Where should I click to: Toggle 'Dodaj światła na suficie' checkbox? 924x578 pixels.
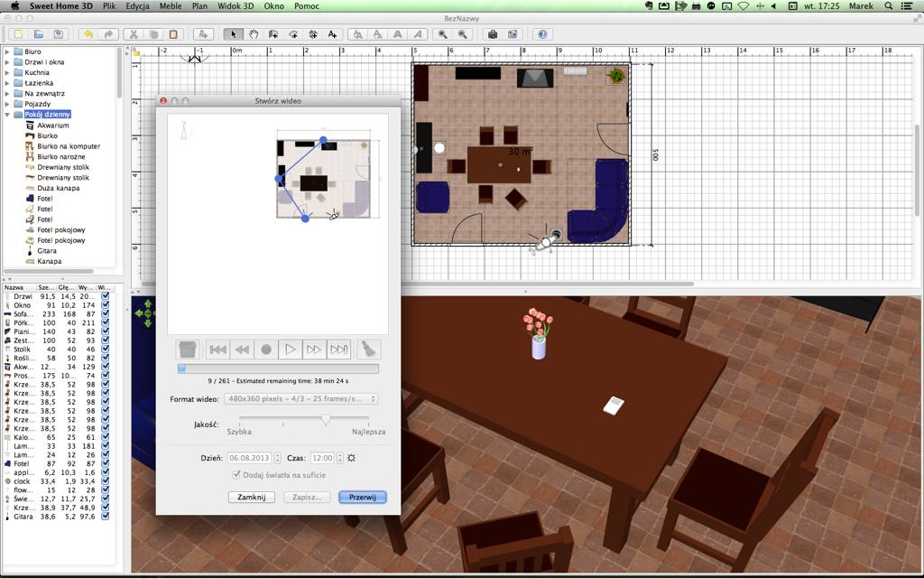(237, 475)
